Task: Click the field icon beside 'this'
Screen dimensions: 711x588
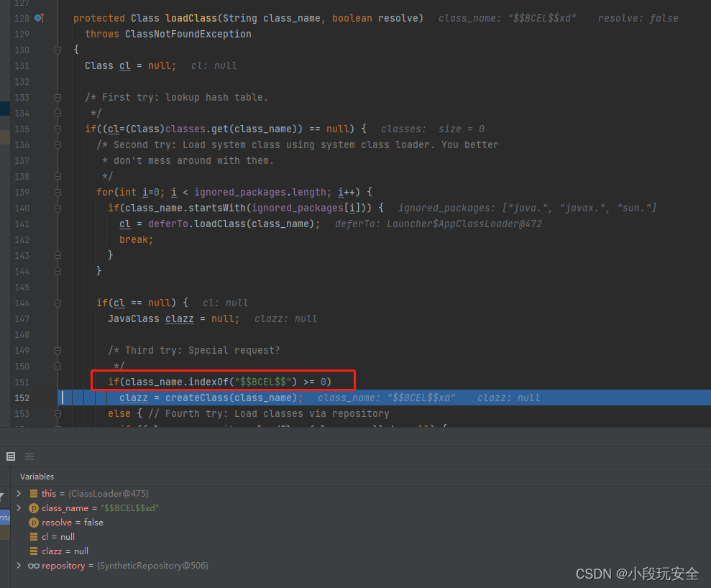Action: pyautogui.click(x=34, y=493)
